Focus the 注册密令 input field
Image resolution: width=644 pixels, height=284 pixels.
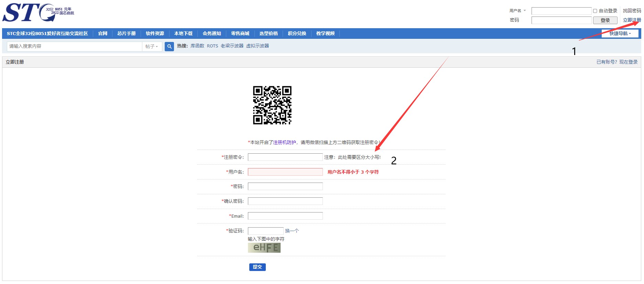[x=285, y=157]
